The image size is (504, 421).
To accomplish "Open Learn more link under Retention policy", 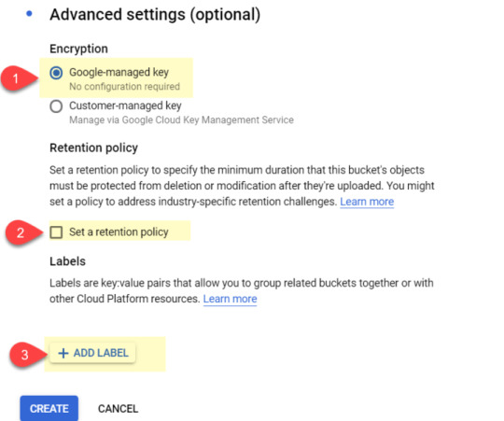I will tap(367, 202).
